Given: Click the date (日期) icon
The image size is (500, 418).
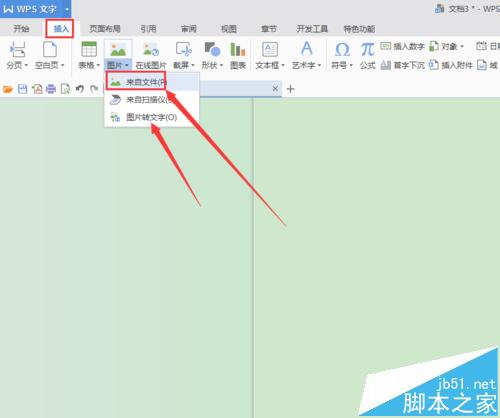Looking at the screenshot, I should 481,46.
